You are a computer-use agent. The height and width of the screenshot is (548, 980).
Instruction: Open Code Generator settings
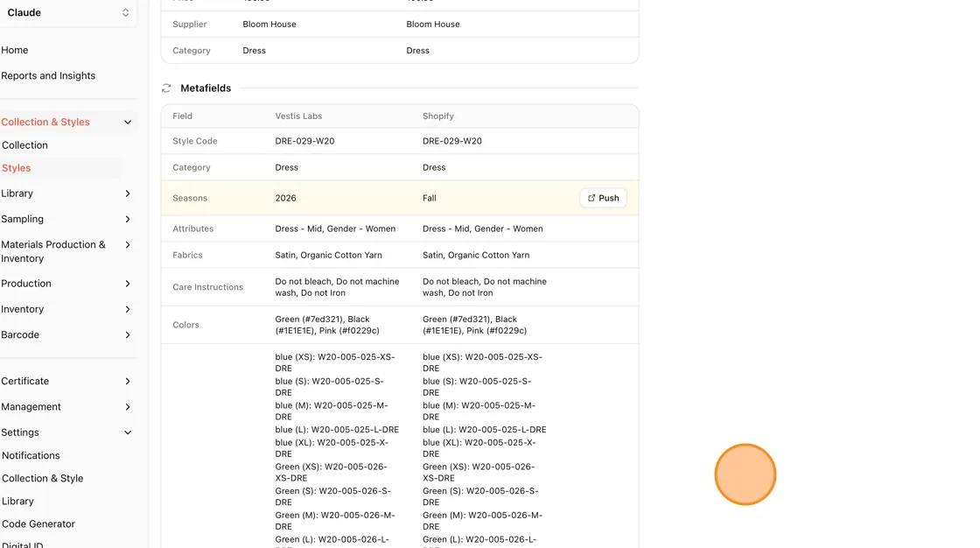point(38,524)
